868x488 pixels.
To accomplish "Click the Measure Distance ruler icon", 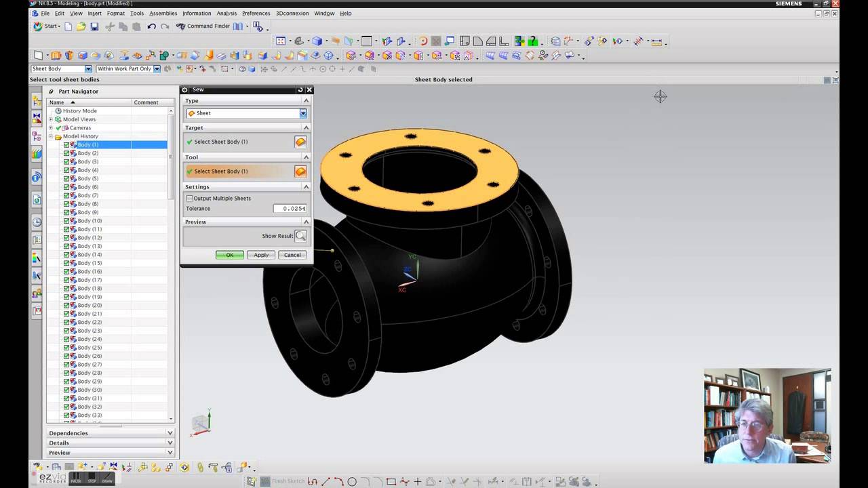I will point(656,41).
